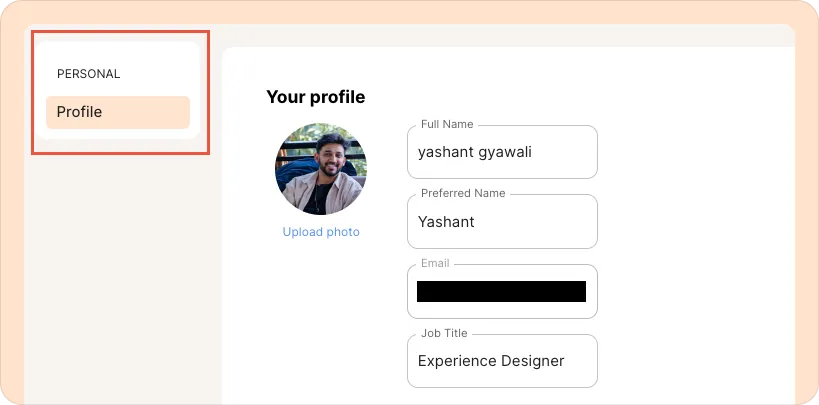Click the 'Full Name' field label
The image size is (819, 405).
coord(447,124)
